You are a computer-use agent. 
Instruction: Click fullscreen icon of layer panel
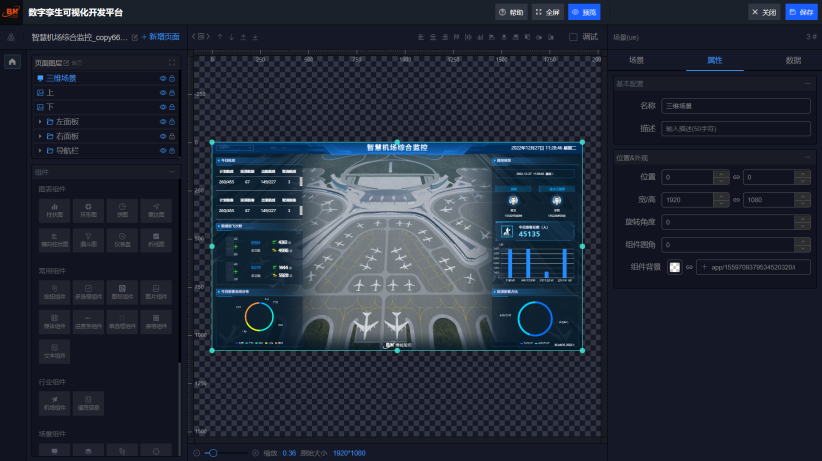(172, 62)
